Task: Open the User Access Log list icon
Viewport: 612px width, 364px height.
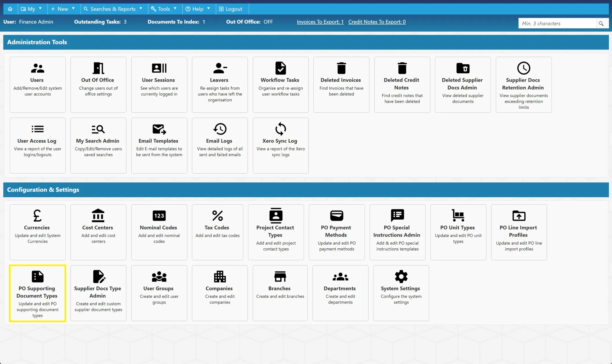Action: tap(37, 129)
